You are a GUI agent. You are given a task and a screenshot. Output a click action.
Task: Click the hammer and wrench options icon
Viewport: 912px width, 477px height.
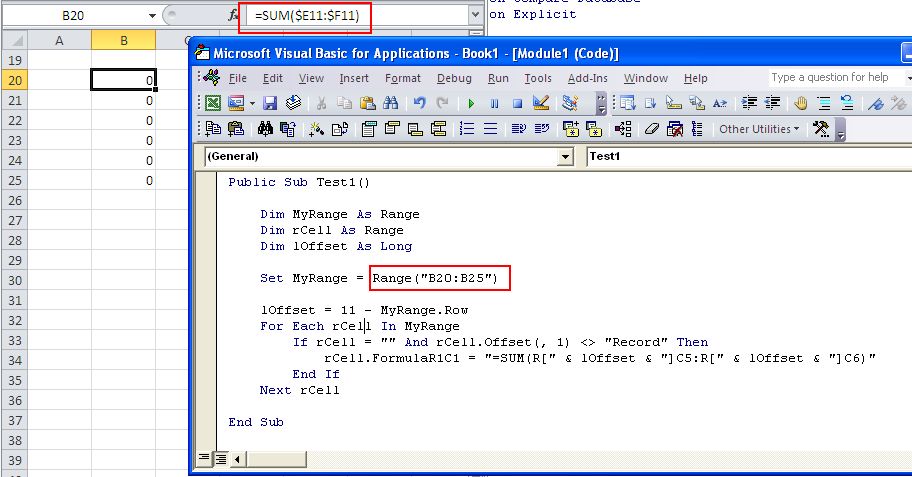821,129
